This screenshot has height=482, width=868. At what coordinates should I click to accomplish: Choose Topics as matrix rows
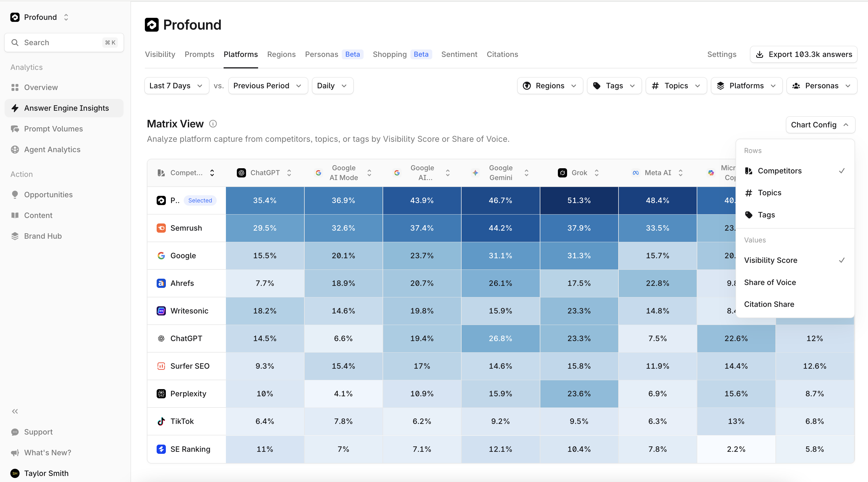tap(769, 192)
